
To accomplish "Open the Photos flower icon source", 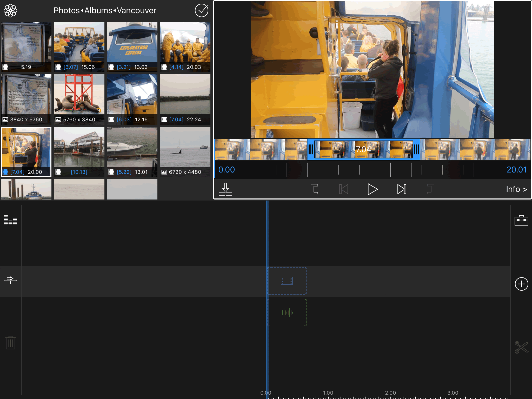I will coord(10,11).
